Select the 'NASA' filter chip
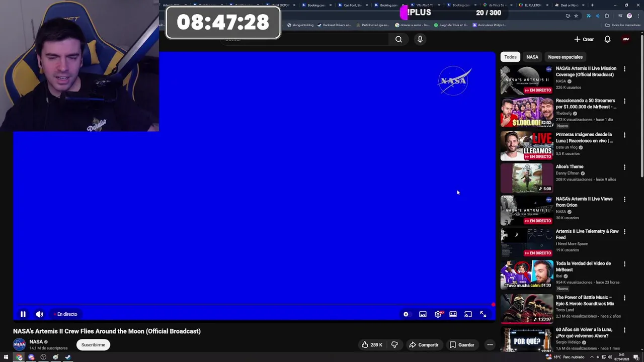The width and height of the screenshot is (644, 362). tap(532, 57)
